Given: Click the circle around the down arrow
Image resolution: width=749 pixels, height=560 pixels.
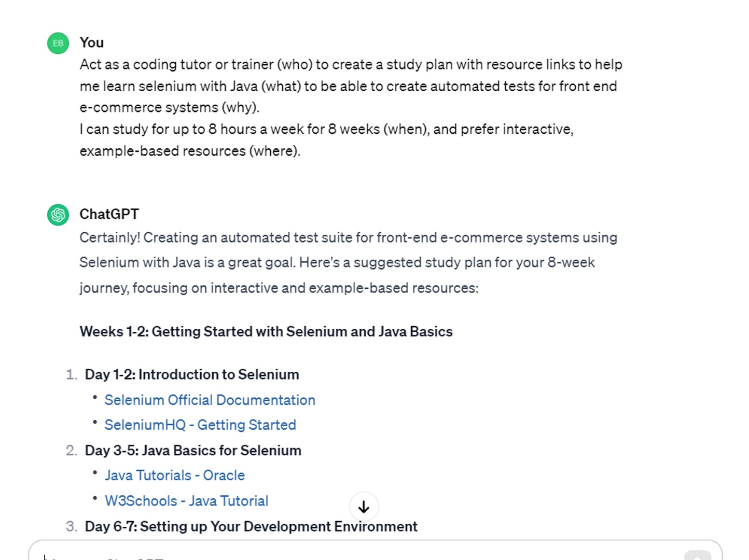Looking at the screenshot, I should tap(364, 507).
